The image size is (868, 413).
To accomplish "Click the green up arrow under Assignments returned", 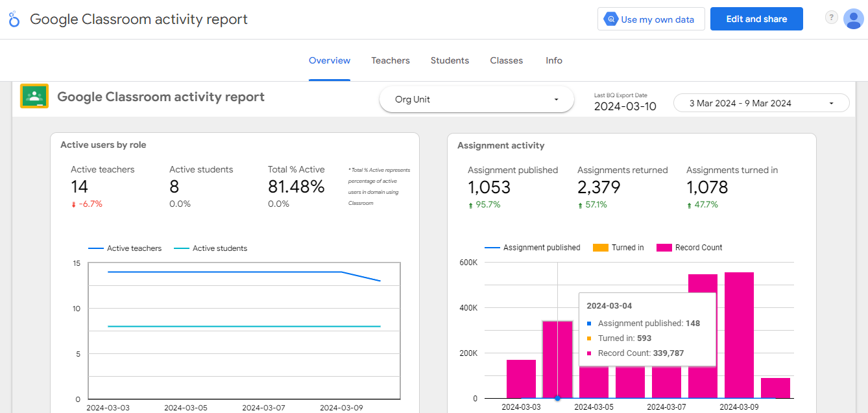I will [x=581, y=205].
